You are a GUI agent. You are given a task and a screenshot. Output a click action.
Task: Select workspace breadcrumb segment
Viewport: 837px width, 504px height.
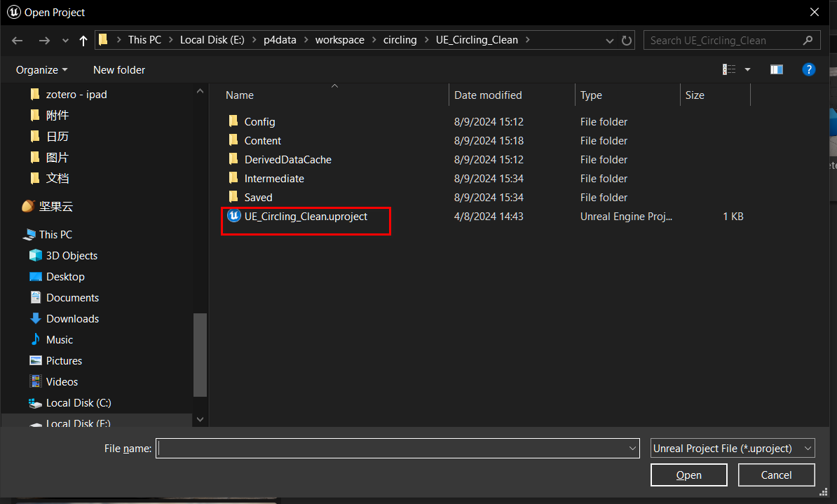(x=339, y=40)
